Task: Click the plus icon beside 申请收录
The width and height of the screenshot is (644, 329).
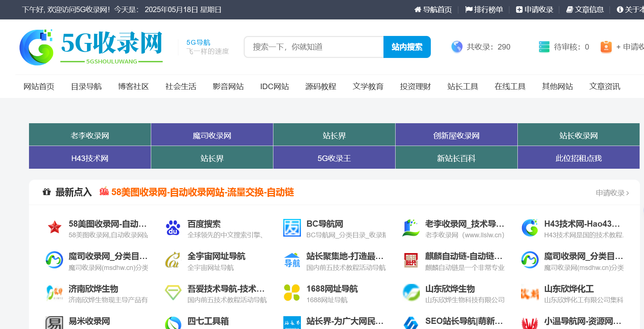Action: pyautogui.click(x=519, y=10)
